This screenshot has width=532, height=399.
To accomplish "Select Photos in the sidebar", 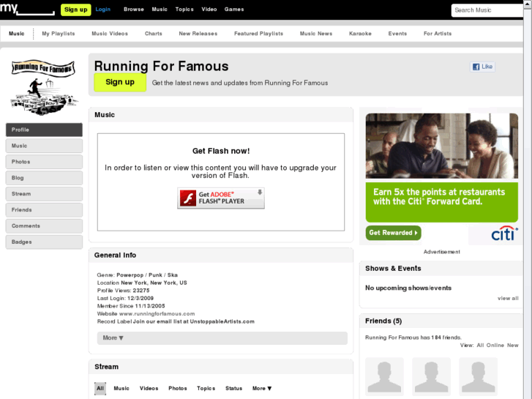I will pos(44,162).
